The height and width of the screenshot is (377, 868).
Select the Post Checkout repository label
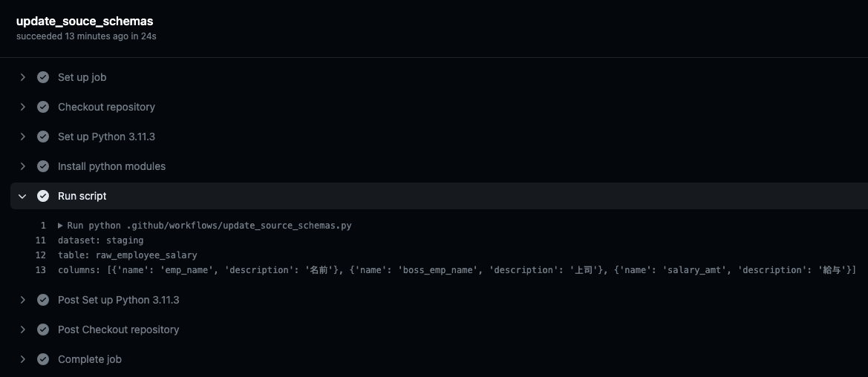(x=119, y=330)
